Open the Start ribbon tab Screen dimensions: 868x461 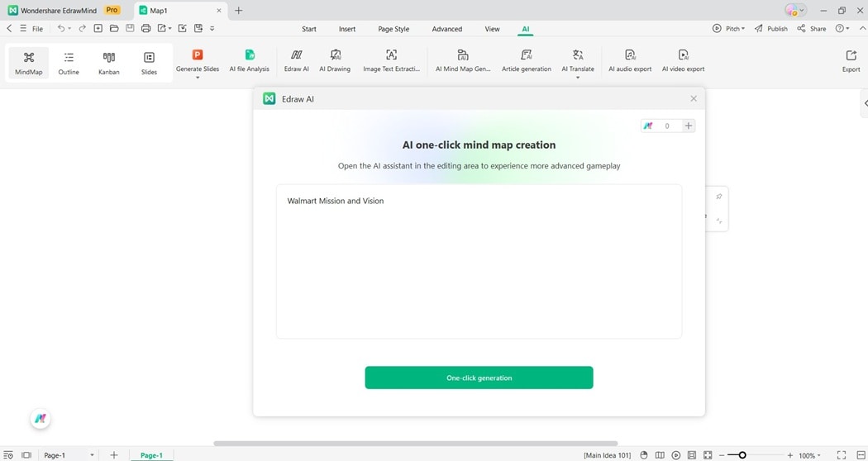(309, 29)
